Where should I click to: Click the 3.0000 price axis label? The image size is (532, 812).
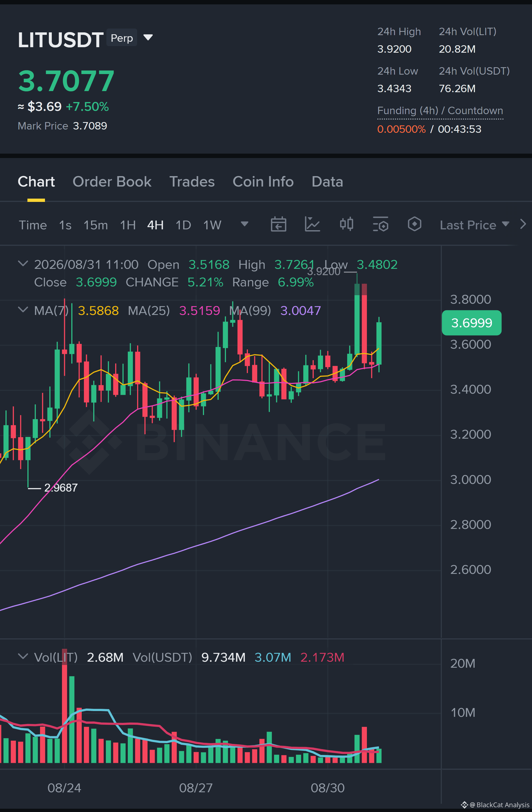click(471, 480)
